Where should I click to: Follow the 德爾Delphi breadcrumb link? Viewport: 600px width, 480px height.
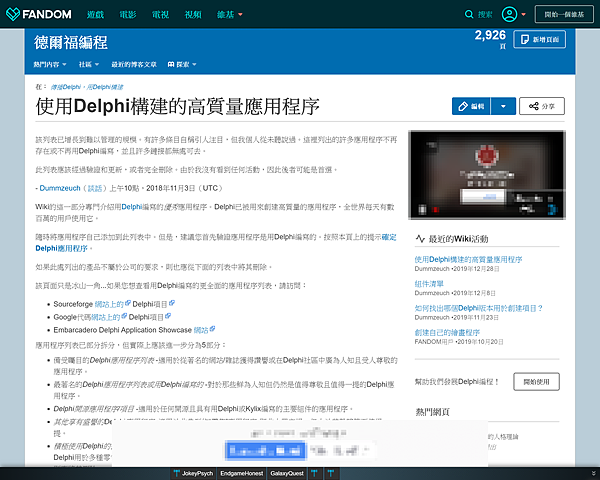(66, 87)
